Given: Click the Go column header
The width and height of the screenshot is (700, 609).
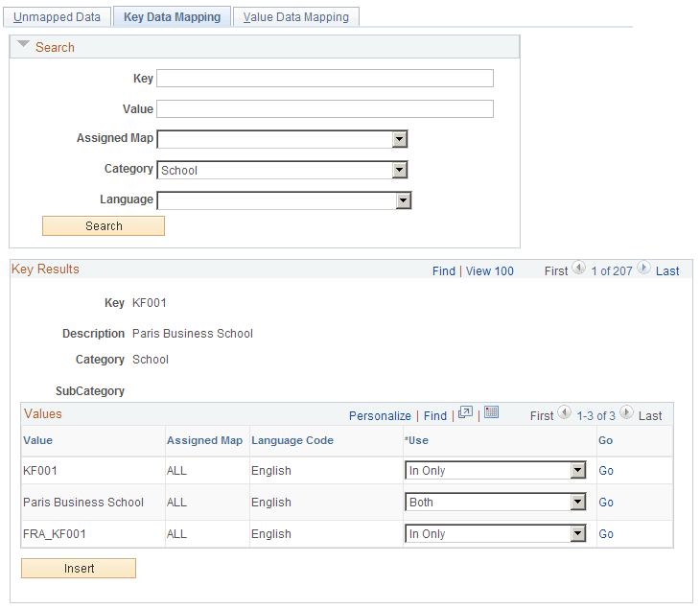Looking at the screenshot, I should coord(605,440).
